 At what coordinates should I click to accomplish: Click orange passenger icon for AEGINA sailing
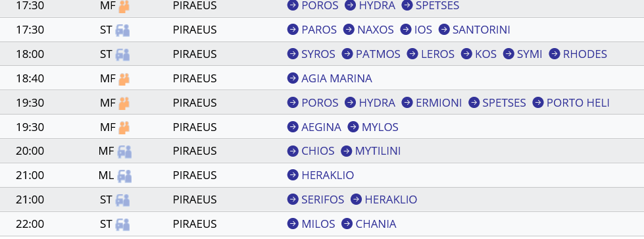[x=124, y=127]
